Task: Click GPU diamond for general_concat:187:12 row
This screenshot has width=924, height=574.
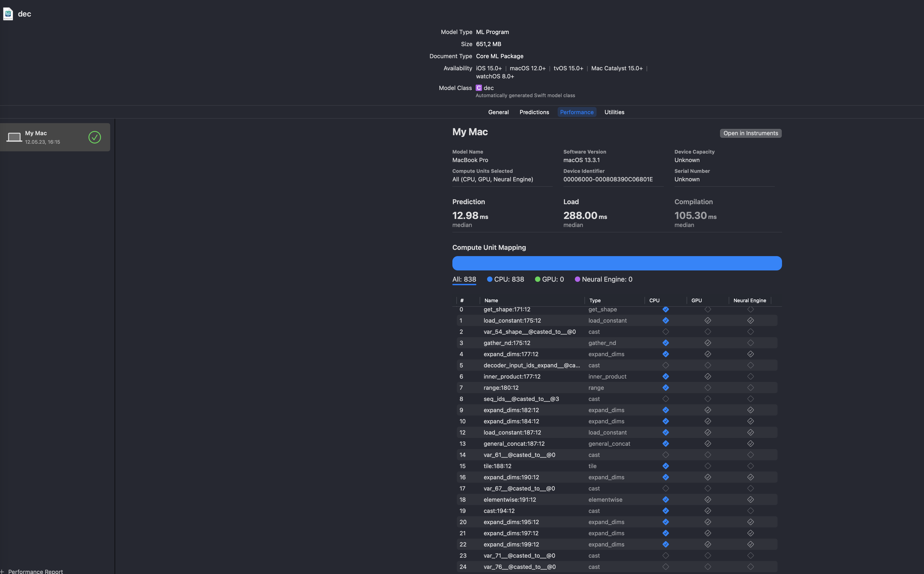Action: tap(707, 444)
